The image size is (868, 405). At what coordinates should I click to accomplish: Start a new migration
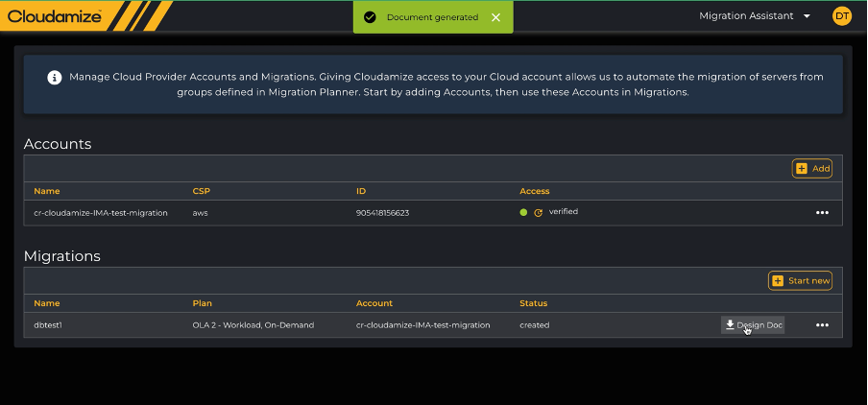(800, 280)
